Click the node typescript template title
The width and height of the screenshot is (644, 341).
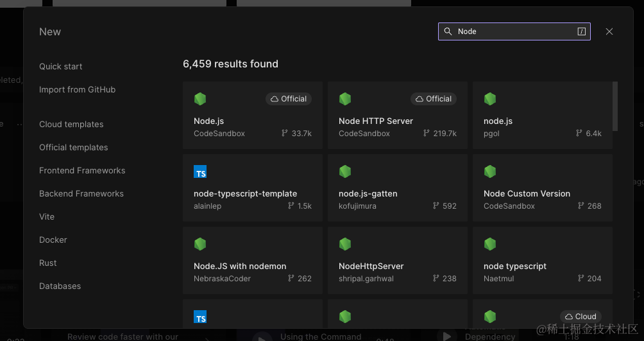[515, 266]
